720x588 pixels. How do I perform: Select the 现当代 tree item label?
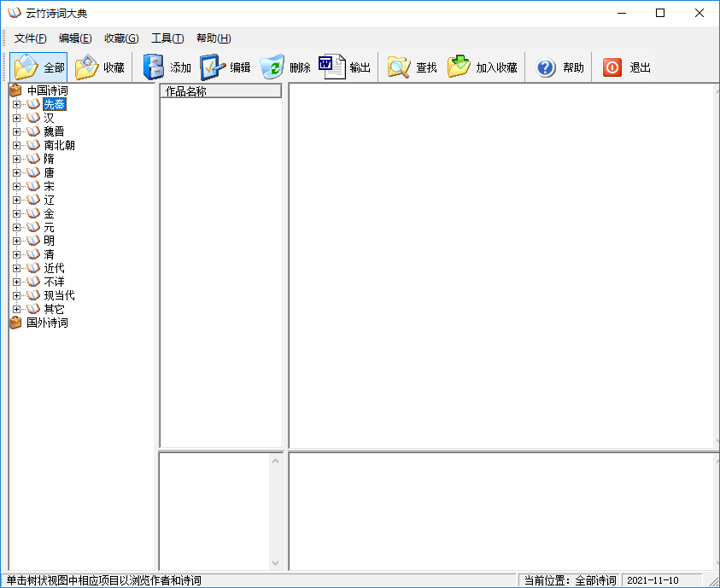coord(59,295)
